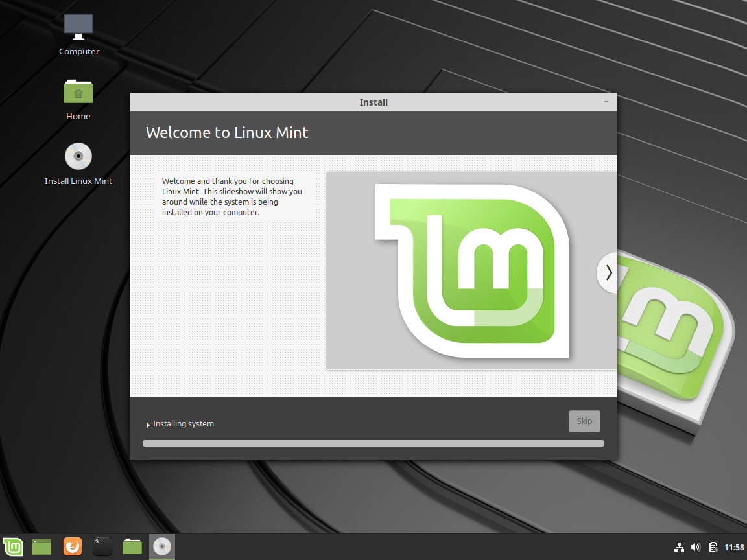This screenshot has width=747, height=560.
Task: Open the Terminal launcher in the panel
Action: click(x=102, y=546)
